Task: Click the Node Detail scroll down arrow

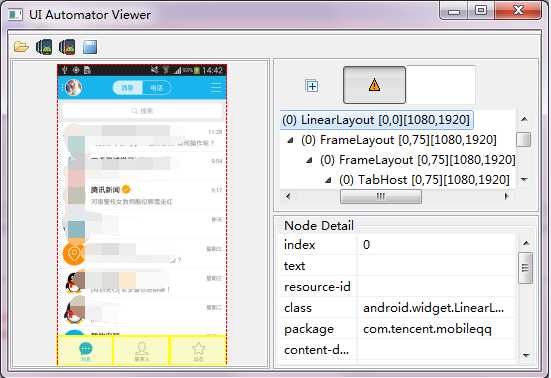Action: pos(526,355)
